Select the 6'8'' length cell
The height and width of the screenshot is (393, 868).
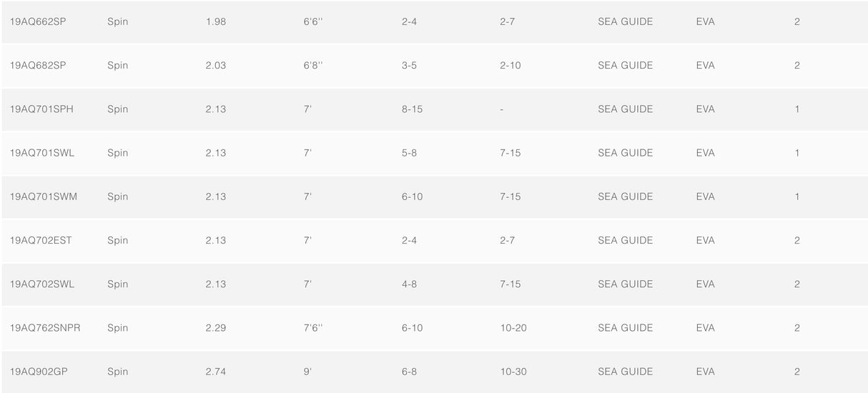click(x=313, y=66)
